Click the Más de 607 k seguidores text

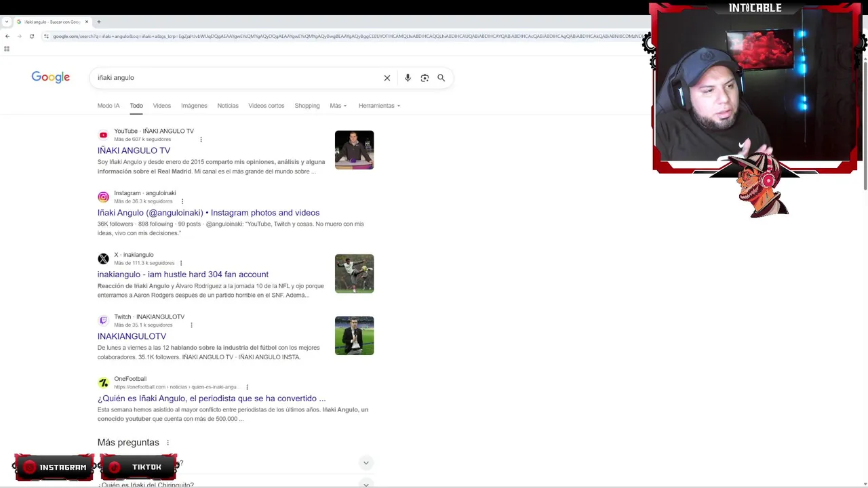click(x=142, y=140)
